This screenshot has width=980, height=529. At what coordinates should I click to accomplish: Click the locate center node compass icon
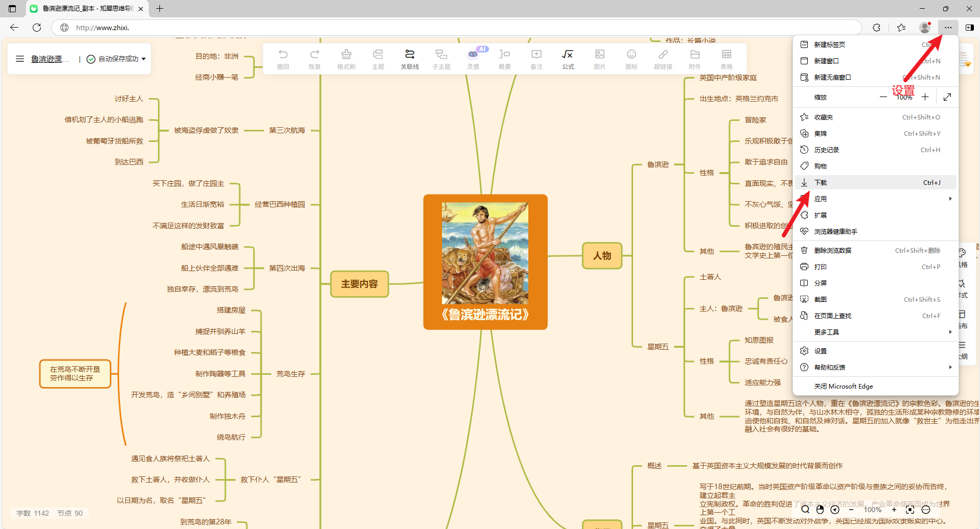click(835, 510)
